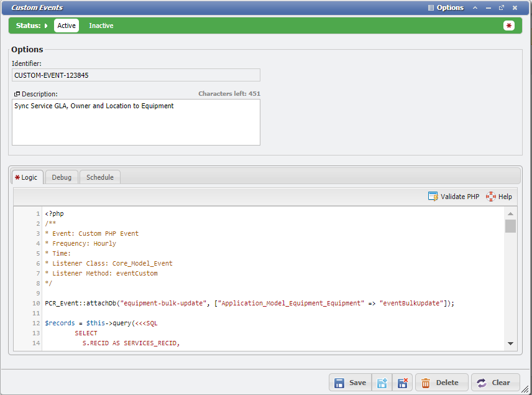
Task: Set the event status to Active
Action: pos(66,26)
